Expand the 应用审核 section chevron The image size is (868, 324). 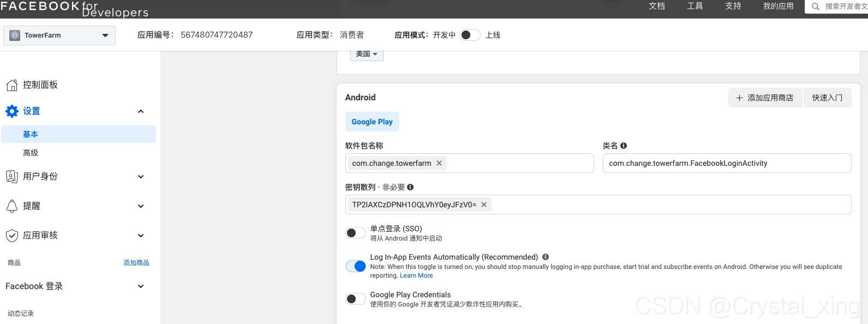point(141,236)
